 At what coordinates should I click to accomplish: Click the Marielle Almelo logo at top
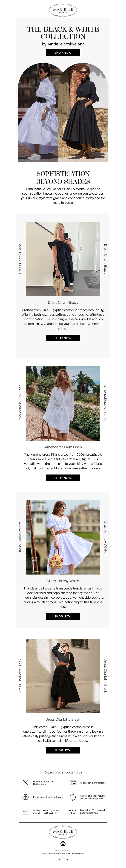(x=63, y=9)
